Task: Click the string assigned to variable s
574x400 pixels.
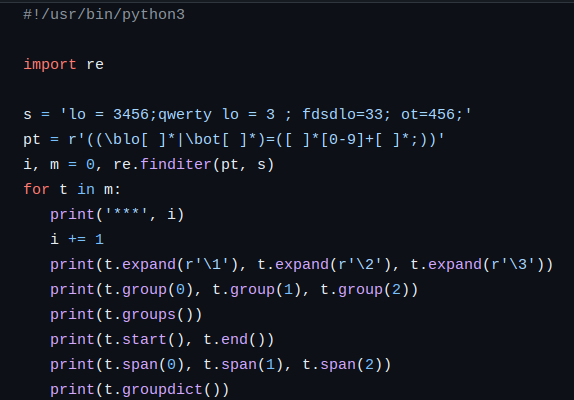Action: coord(266,115)
